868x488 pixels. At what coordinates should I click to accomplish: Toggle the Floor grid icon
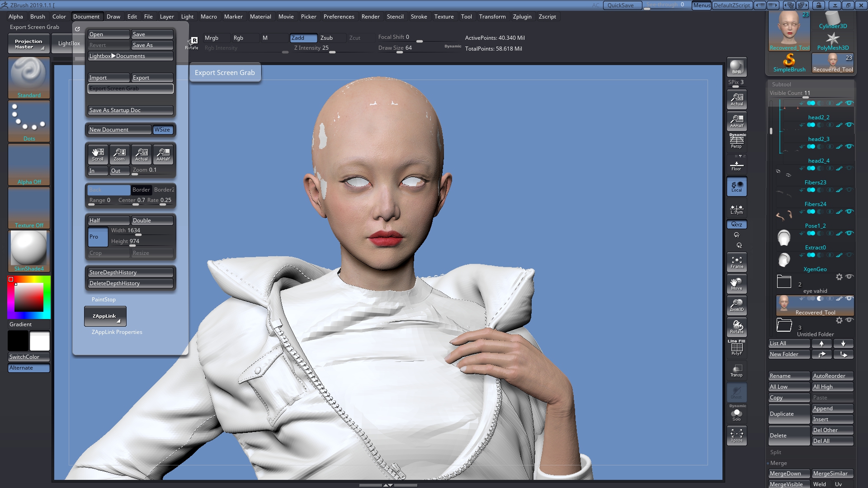click(736, 164)
